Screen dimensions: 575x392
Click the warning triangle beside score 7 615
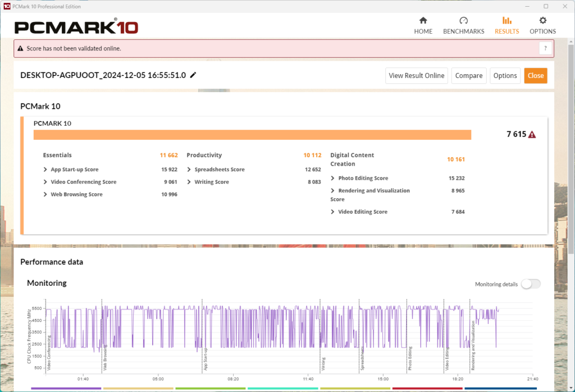click(x=532, y=135)
